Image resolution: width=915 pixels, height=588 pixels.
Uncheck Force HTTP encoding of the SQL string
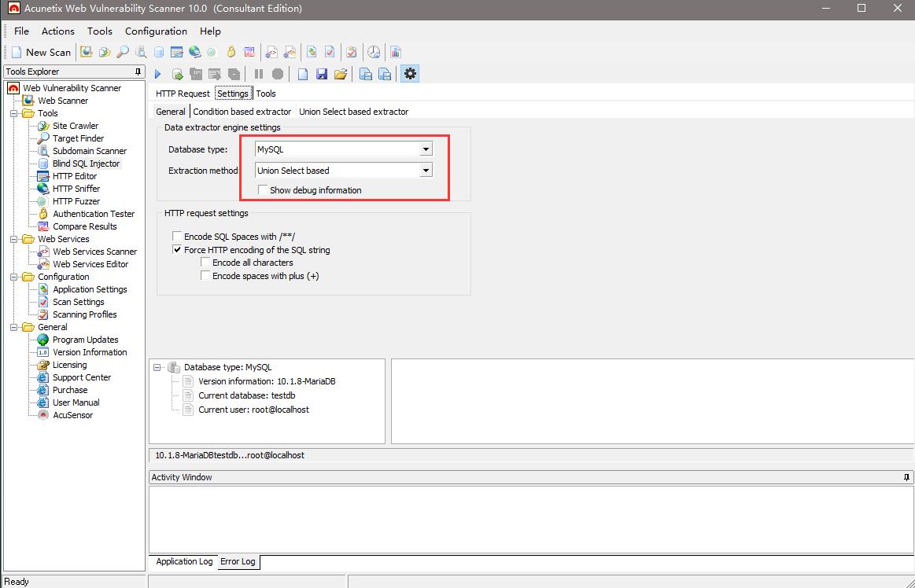pyautogui.click(x=177, y=250)
